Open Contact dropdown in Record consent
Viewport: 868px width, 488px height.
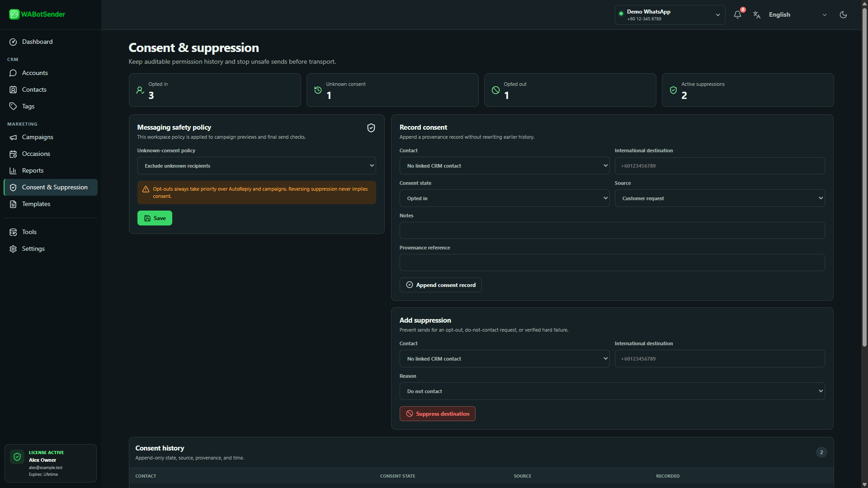pos(505,166)
